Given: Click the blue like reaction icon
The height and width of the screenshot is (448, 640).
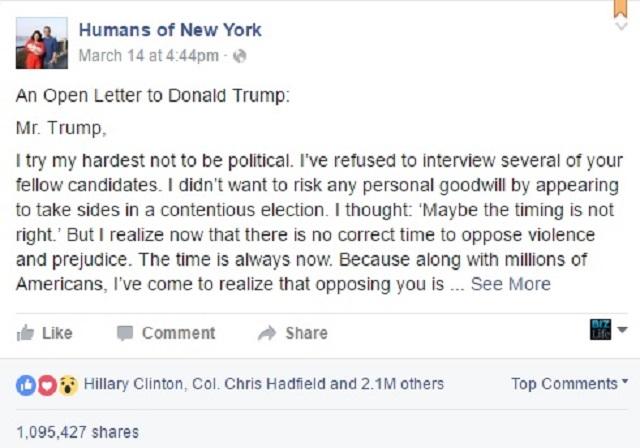Looking at the screenshot, I should pyautogui.click(x=26, y=385).
